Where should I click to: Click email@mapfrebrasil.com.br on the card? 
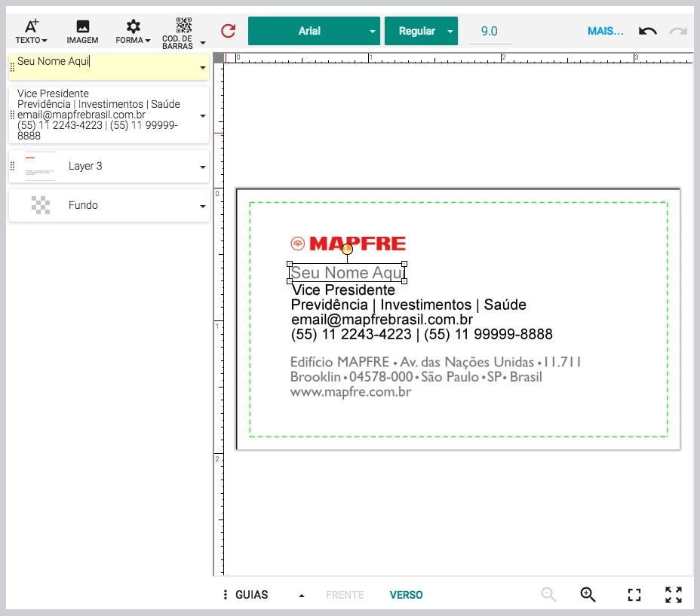[382, 320]
